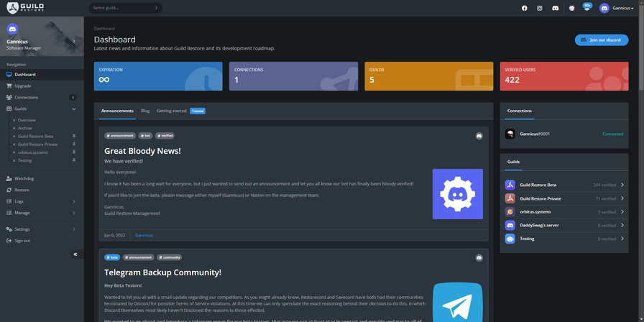This screenshot has width=644, height=322.
Task: Open DaddySwag's server row chevron
Action: tap(622, 225)
